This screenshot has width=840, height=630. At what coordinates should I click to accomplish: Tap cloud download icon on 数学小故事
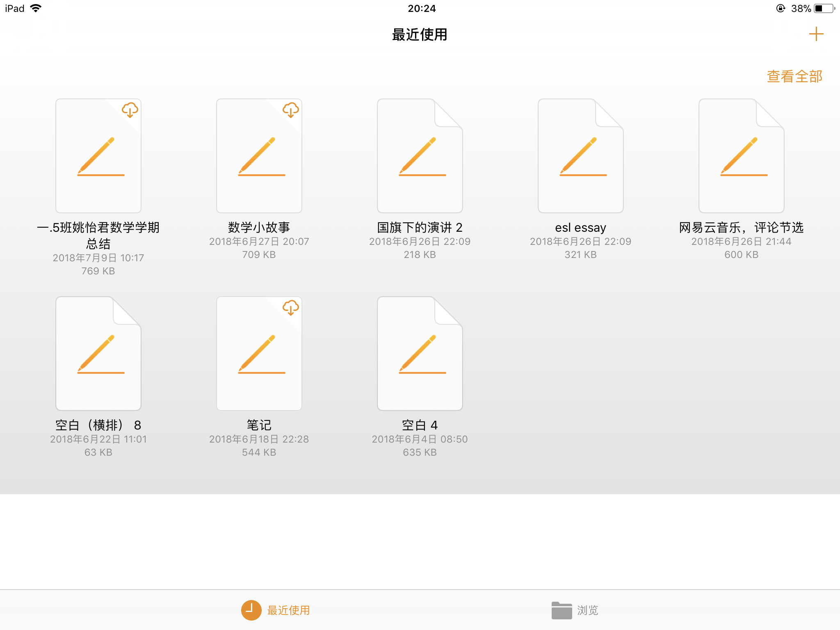click(x=290, y=110)
